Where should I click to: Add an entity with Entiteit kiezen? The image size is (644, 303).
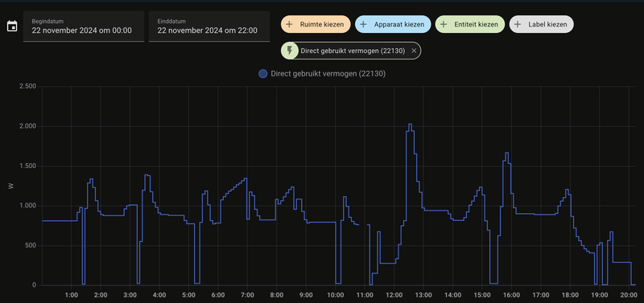(470, 24)
